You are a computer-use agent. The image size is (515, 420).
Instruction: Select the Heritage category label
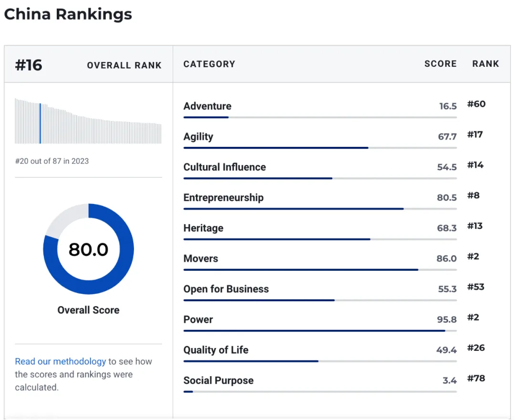203,228
